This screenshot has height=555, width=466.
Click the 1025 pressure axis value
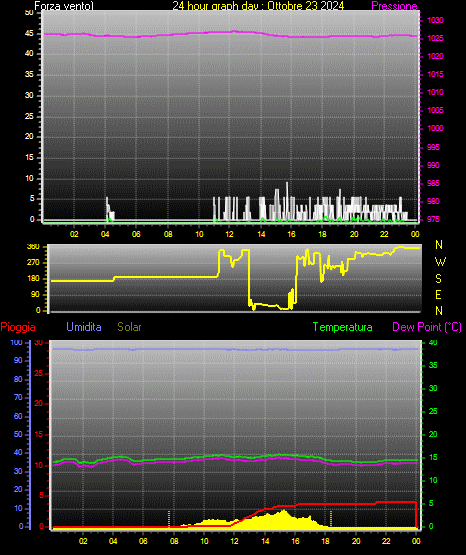pyautogui.click(x=435, y=38)
